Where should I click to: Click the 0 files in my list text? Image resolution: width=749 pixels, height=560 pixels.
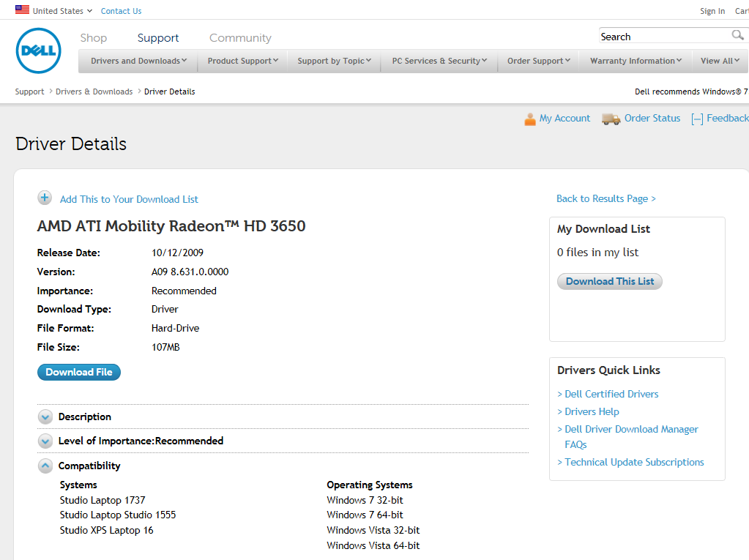[x=597, y=253]
